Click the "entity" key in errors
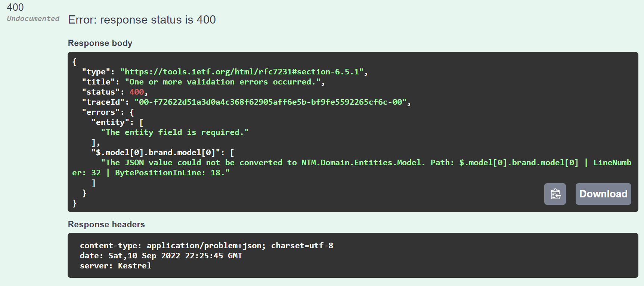Image resolution: width=644 pixels, height=286 pixels. click(111, 122)
